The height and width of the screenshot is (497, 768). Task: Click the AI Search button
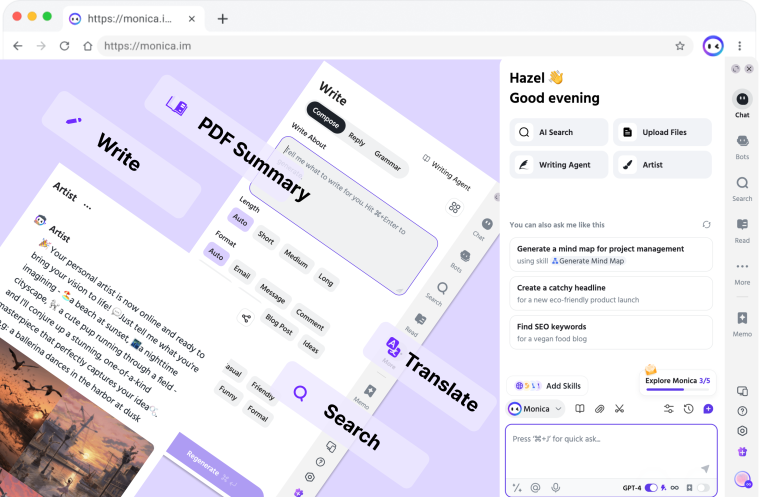click(x=558, y=132)
